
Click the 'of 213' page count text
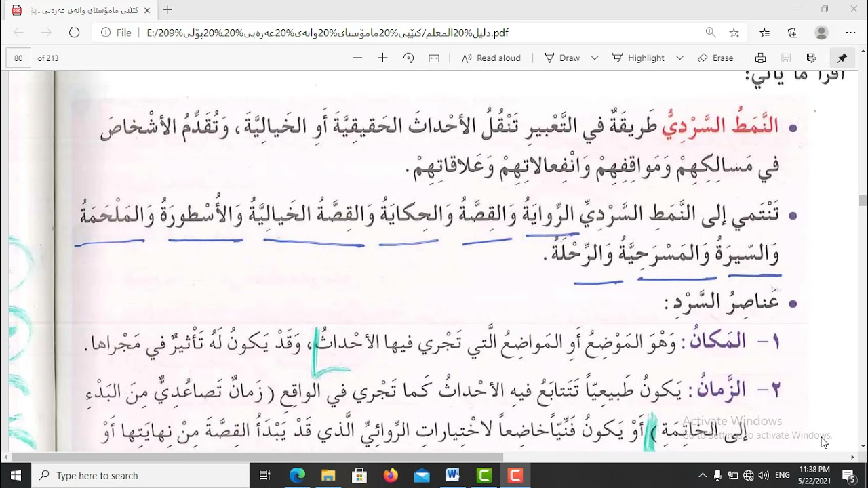48,58
